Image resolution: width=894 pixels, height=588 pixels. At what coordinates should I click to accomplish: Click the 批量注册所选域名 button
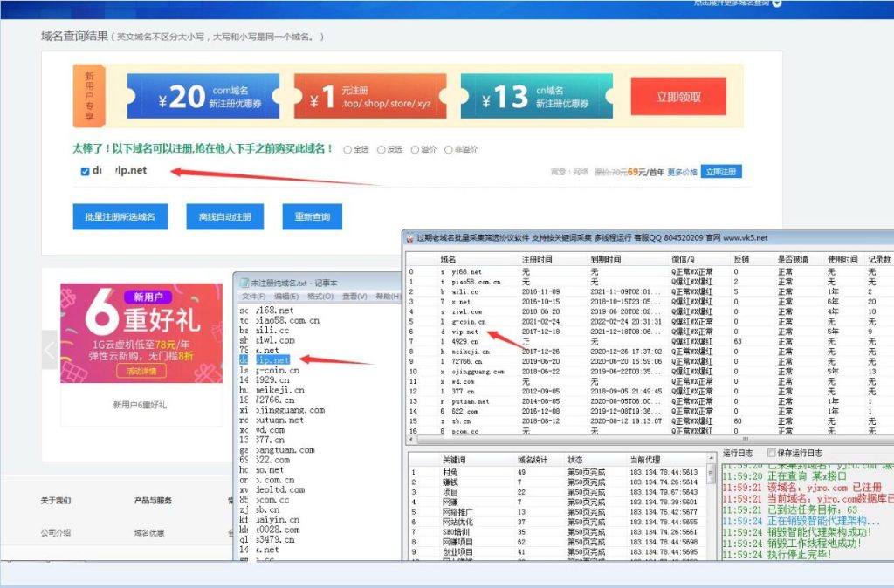click(x=122, y=216)
